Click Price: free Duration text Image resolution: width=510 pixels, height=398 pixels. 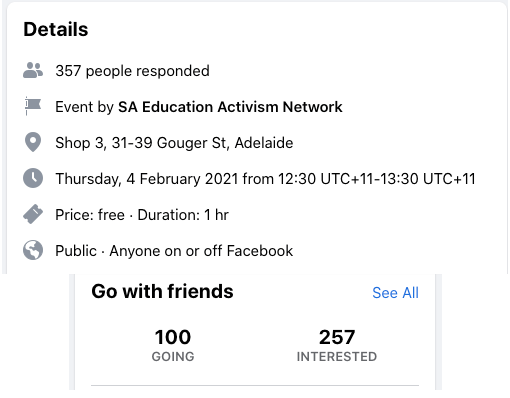142,215
